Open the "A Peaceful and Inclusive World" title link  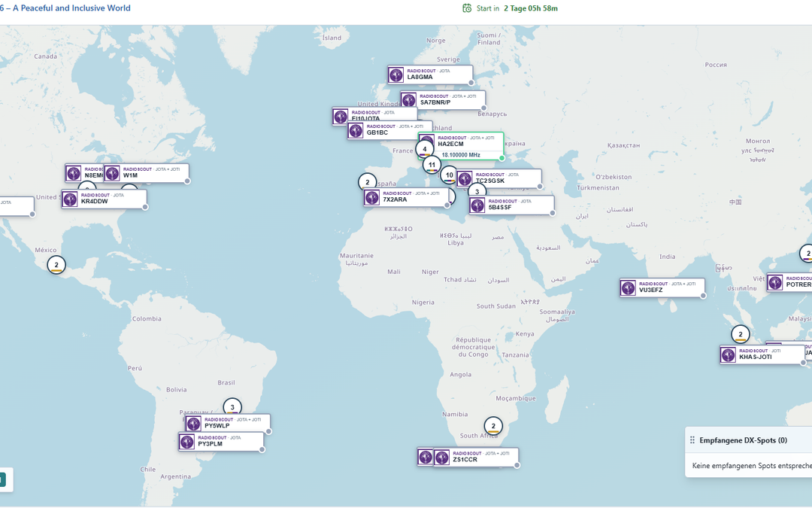[71, 8]
